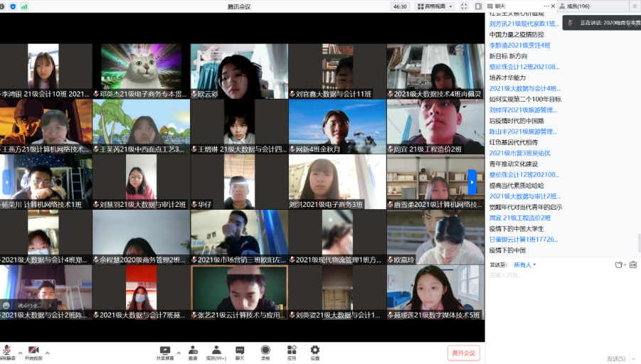641x364 pixels.
Task: Open the apps (应用) icon
Action: click(291, 351)
